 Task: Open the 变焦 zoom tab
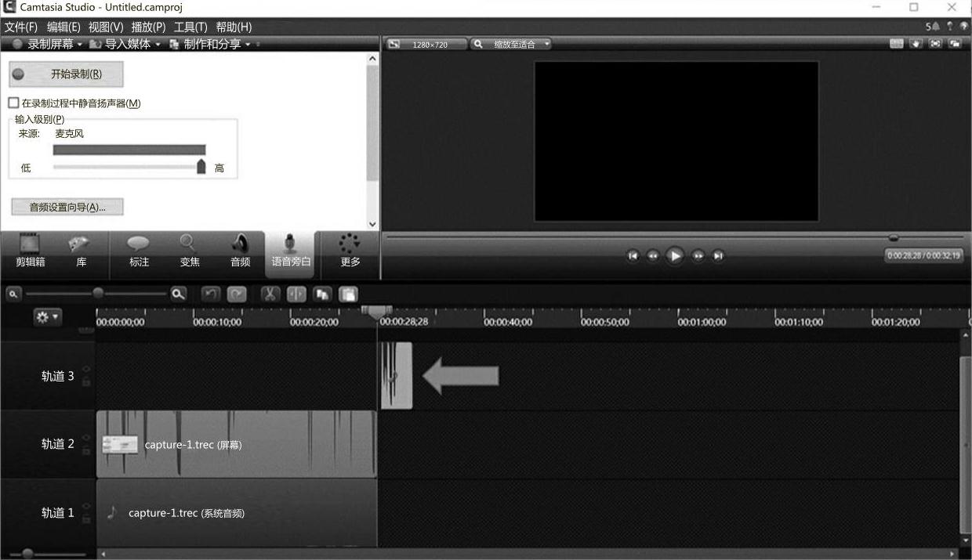[190, 251]
